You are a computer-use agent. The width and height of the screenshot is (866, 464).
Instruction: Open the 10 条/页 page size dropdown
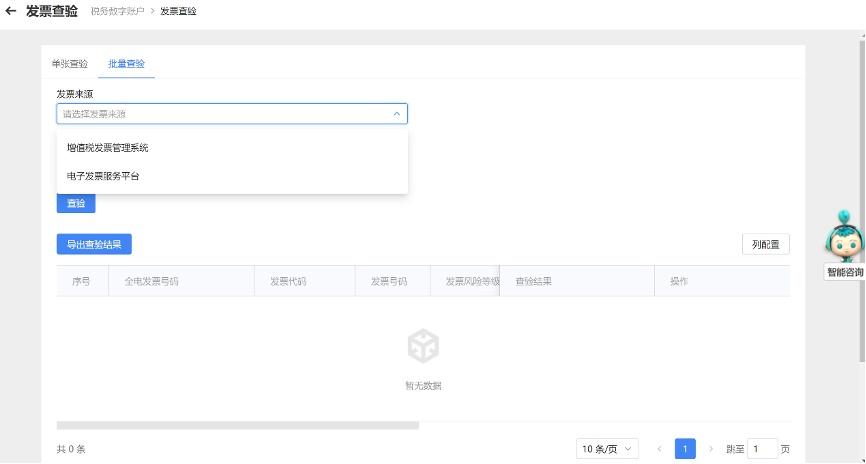coord(607,449)
